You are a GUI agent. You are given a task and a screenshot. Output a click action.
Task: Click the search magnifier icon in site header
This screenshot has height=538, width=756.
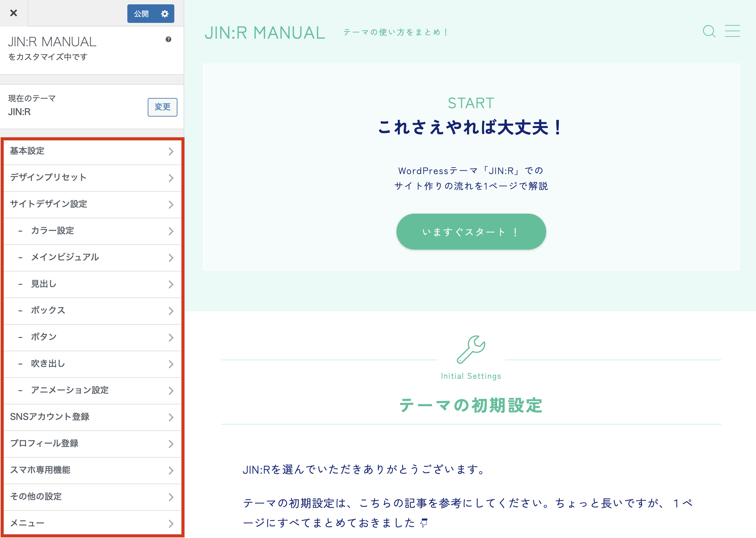[x=709, y=32]
